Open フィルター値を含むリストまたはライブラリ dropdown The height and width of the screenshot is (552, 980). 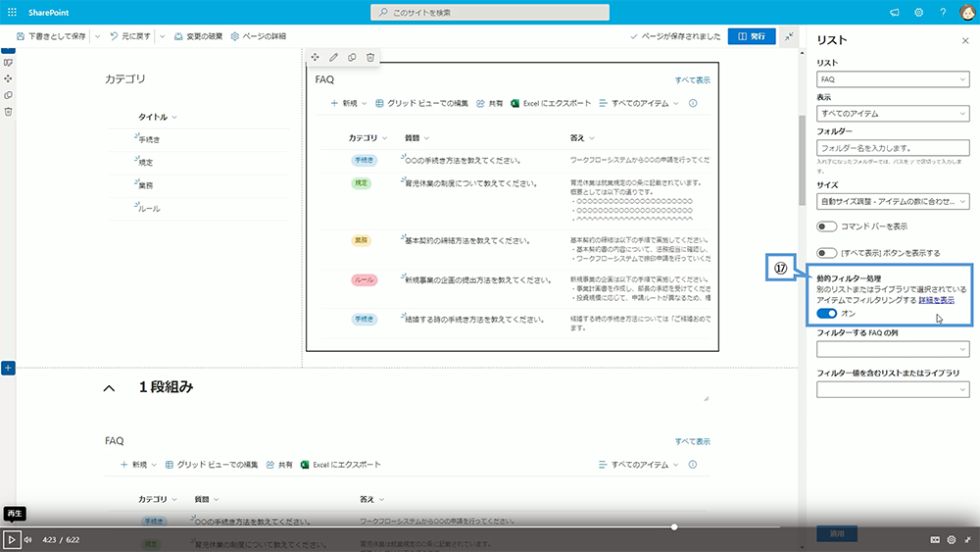pyautogui.click(x=893, y=389)
